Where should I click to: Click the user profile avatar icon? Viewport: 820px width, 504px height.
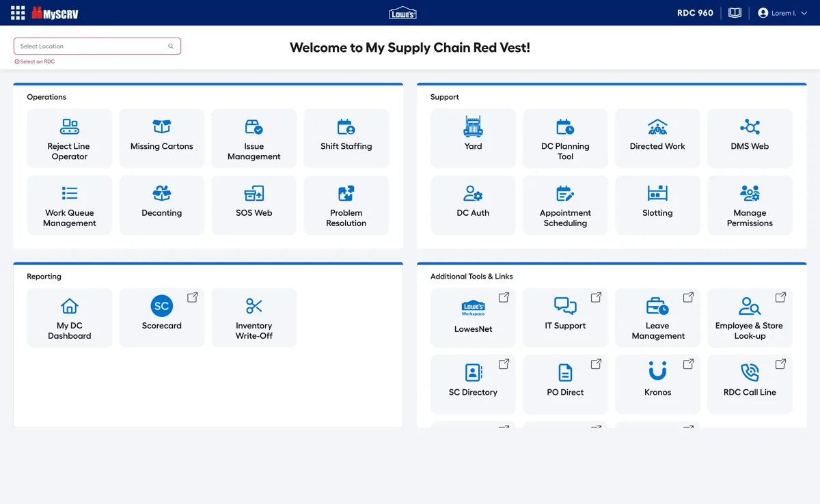[763, 13]
